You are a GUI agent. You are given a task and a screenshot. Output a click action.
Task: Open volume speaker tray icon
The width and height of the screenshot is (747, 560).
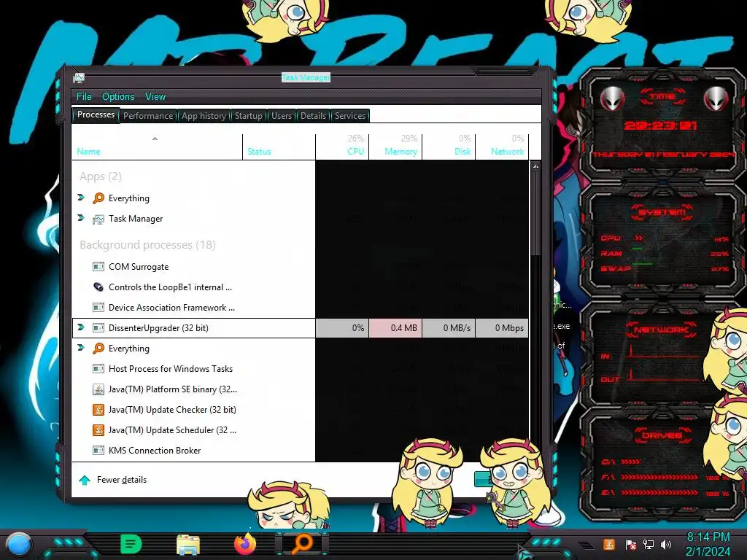(666, 545)
